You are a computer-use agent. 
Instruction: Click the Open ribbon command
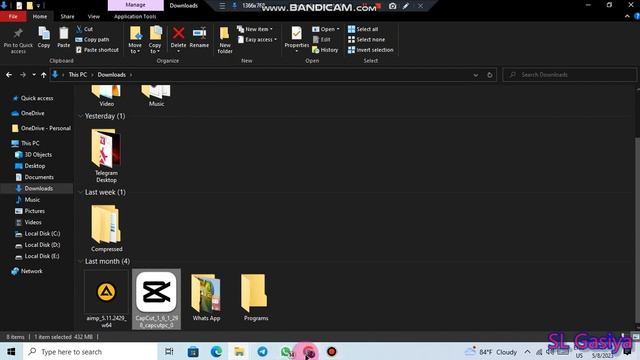coord(326,29)
